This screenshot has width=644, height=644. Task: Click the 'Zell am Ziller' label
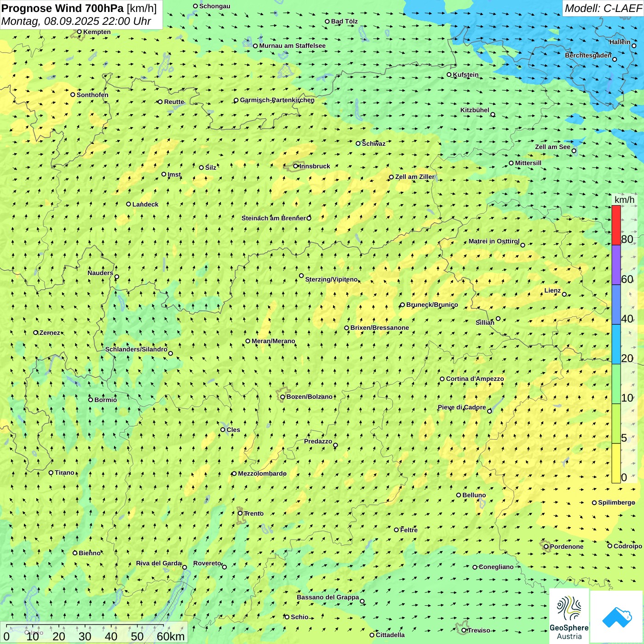click(x=414, y=177)
